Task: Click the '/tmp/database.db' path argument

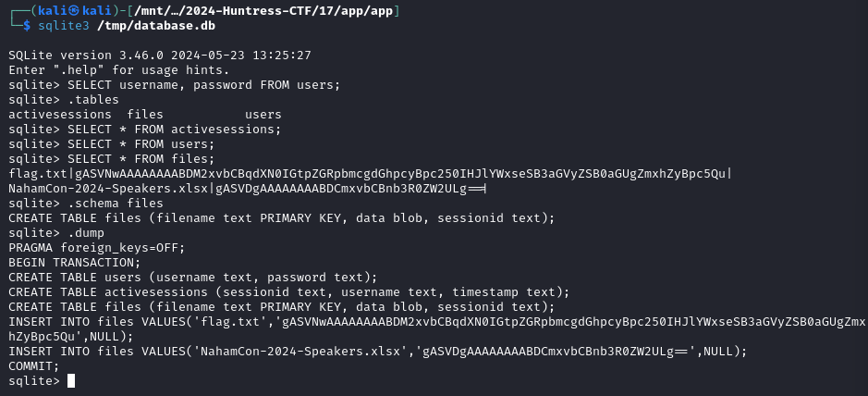Action: pos(156,26)
